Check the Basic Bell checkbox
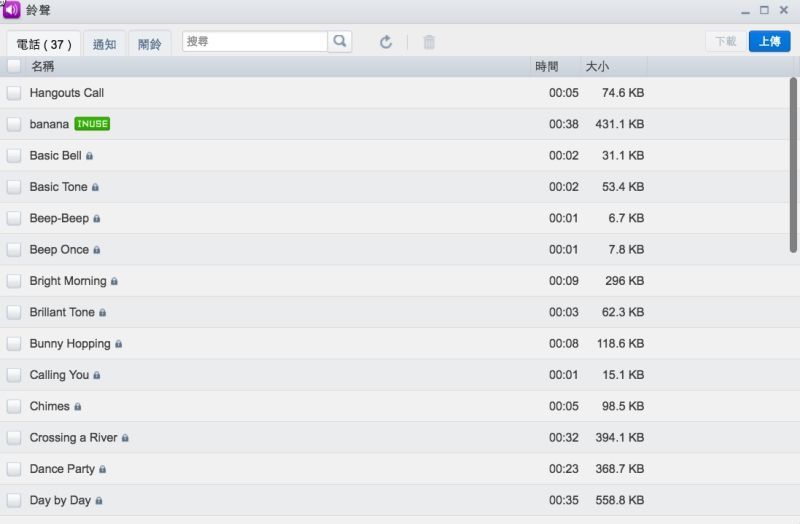This screenshot has width=800, height=524. point(14,156)
